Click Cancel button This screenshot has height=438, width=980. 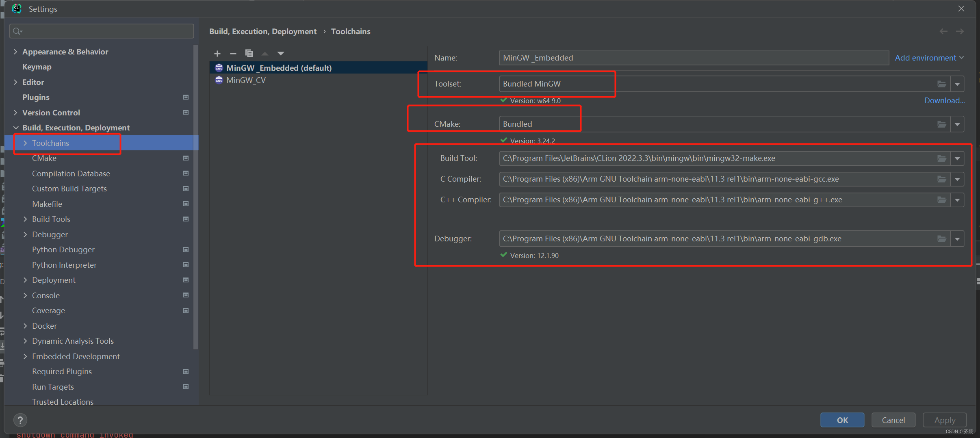pyautogui.click(x=893, y=420)
